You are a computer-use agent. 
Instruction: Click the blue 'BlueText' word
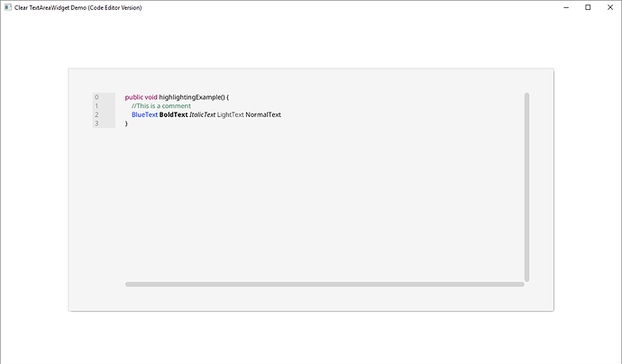point(144,115)
